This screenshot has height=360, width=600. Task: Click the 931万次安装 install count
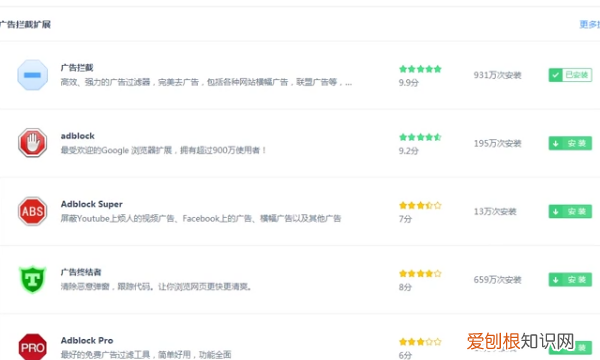point(497,75)
